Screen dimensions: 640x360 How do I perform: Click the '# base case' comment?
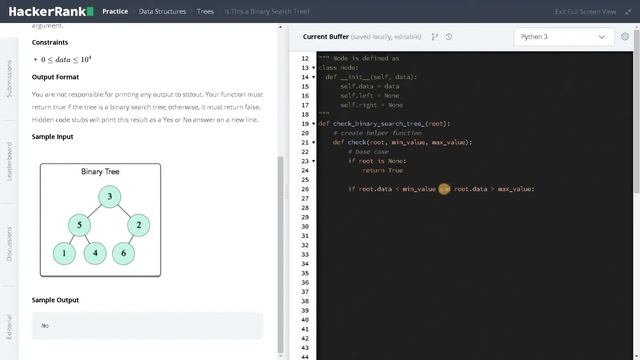(368, 152)
